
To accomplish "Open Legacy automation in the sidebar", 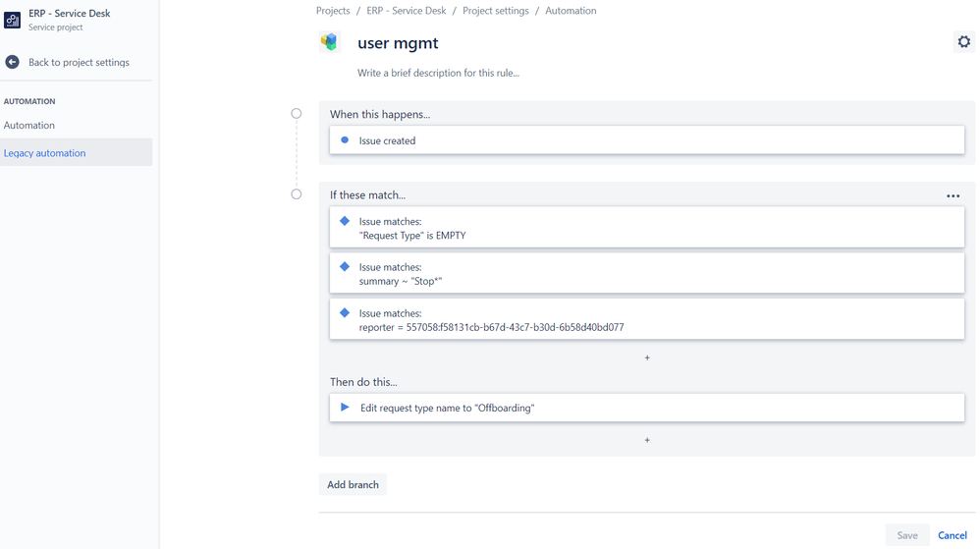I will click(77, 152).
